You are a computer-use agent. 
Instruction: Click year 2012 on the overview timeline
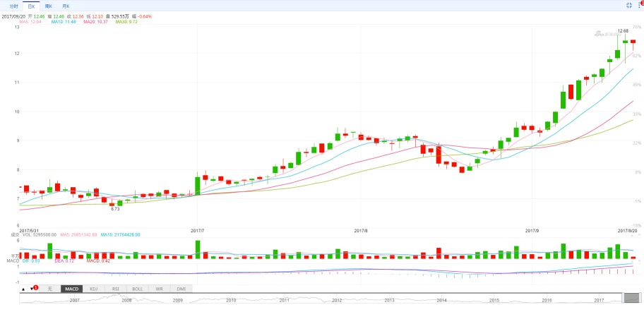pyautogui.click(x=337, y=300)
